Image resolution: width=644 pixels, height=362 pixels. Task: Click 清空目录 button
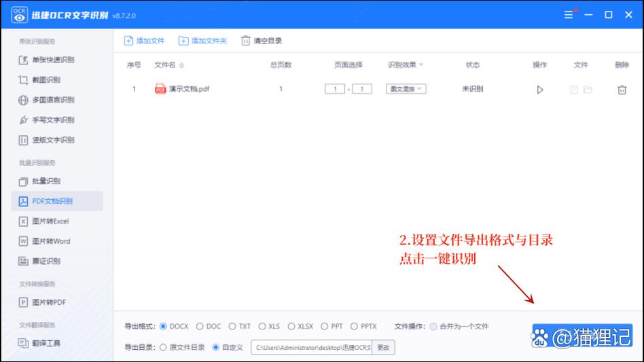pos(262,41)
